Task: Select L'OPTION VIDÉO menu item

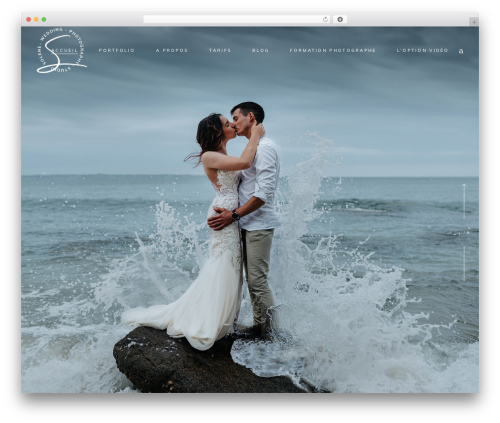Action: tap(422, 50)
